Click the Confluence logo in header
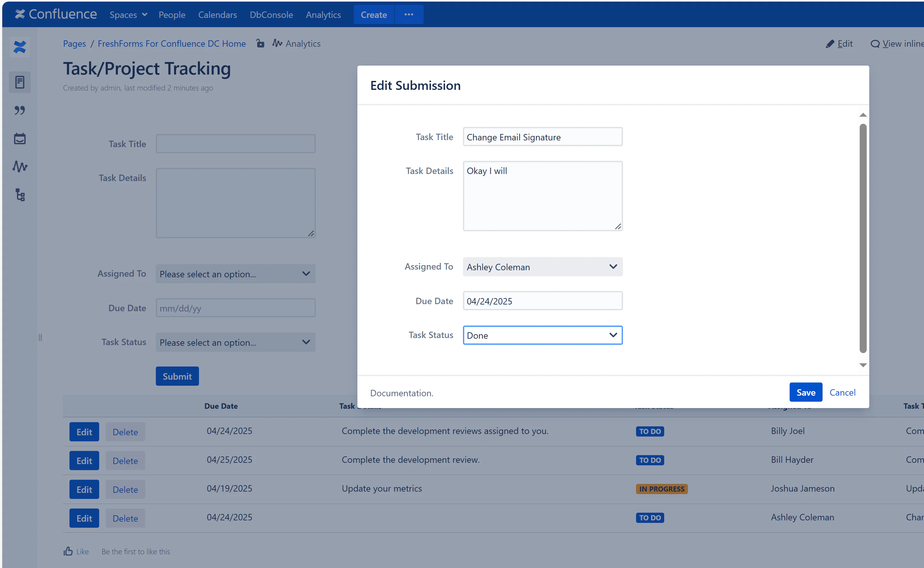Screen dimensions: 924x568 pyautogui.click(x=56, y=14)
